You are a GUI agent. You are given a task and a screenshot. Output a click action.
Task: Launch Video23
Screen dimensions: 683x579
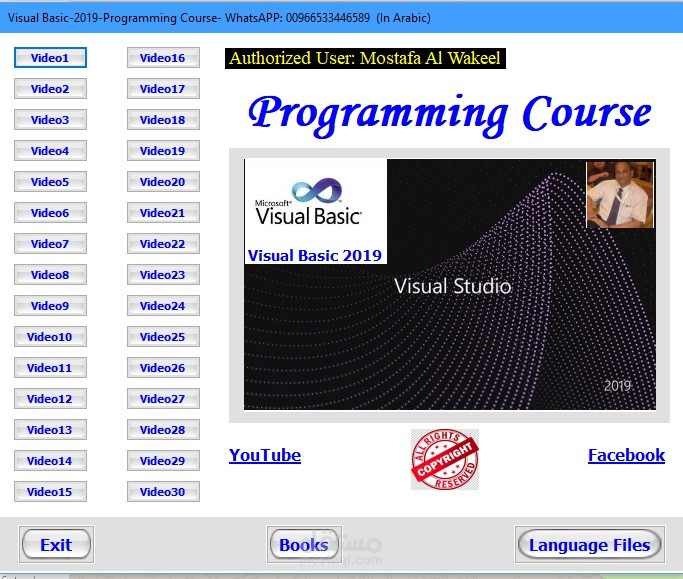click(163, 274)
